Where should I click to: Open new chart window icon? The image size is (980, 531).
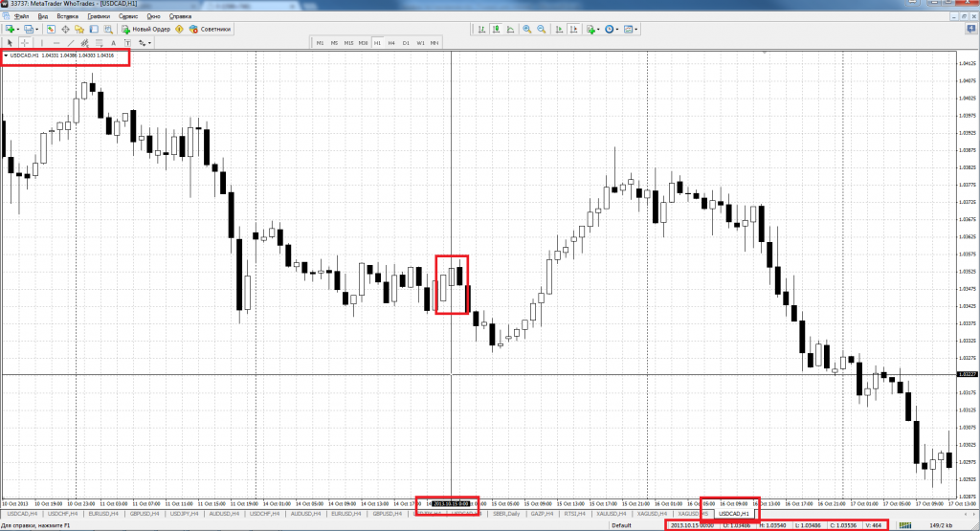pos(10,29)
